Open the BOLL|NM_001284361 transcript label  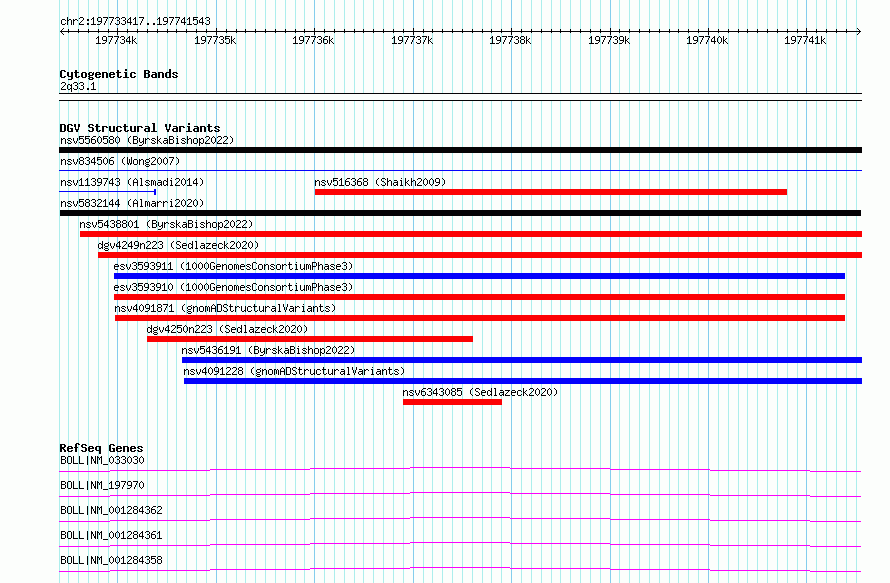(x=111, y=535)
